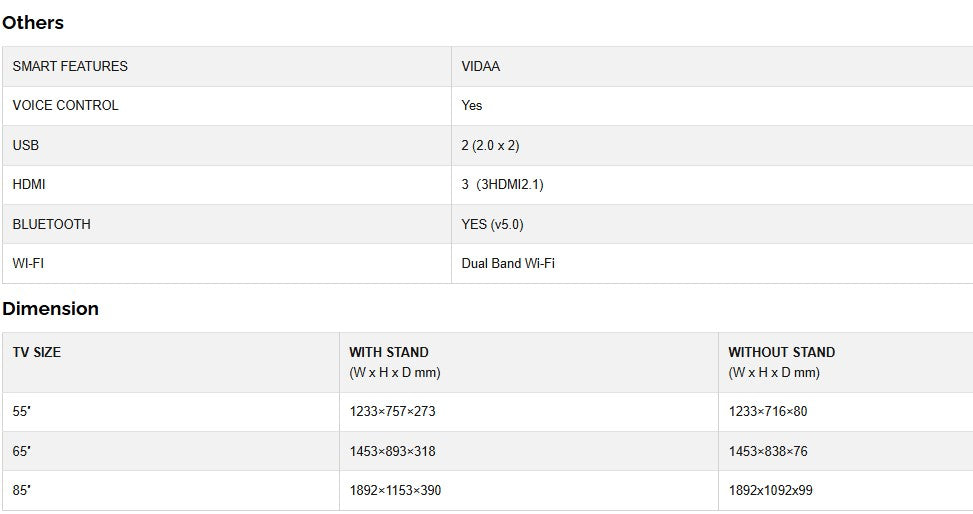Click the WITH STAND column header
973x514 pixels.
[x=389, y=352]
